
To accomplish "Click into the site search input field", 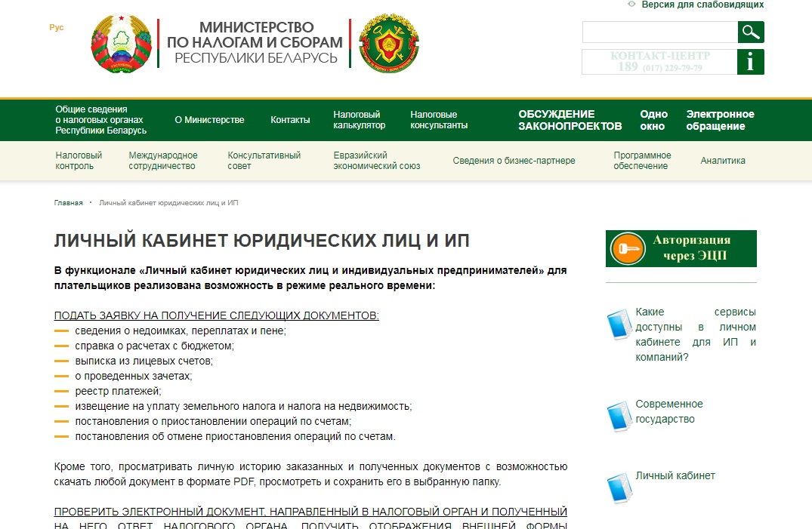I will click(x=659, y=32).
